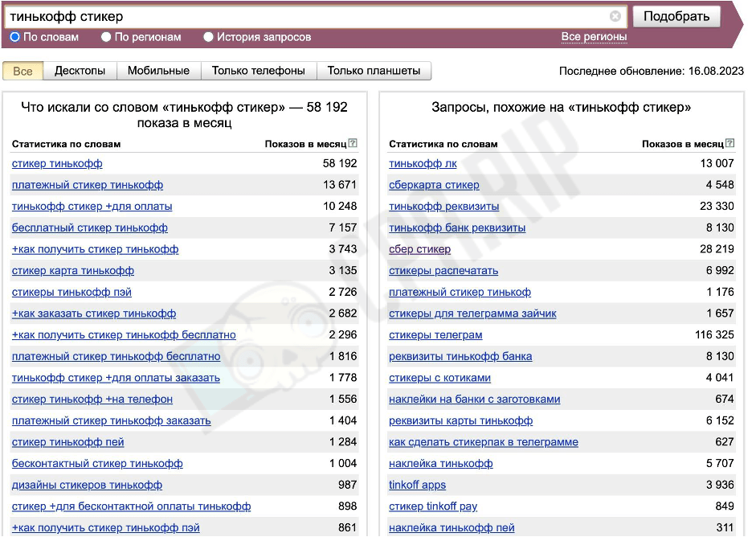
Task: Open the 'тинькофф реквизиты' link
Action: 444,207
